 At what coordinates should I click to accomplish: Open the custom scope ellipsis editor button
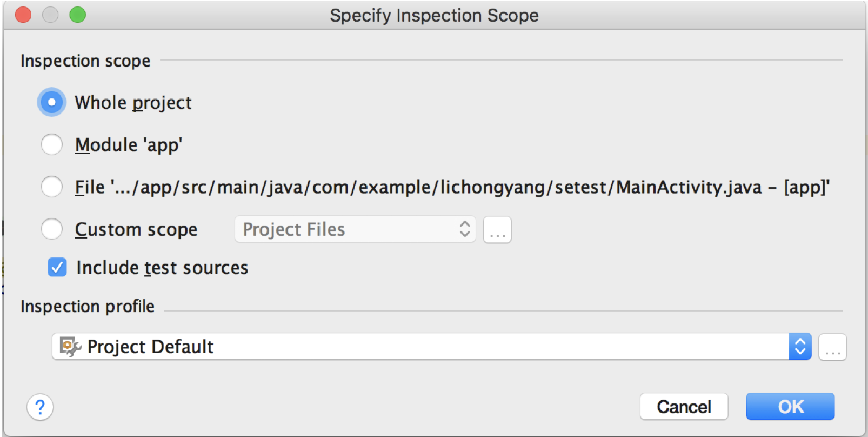coord(497,230)
